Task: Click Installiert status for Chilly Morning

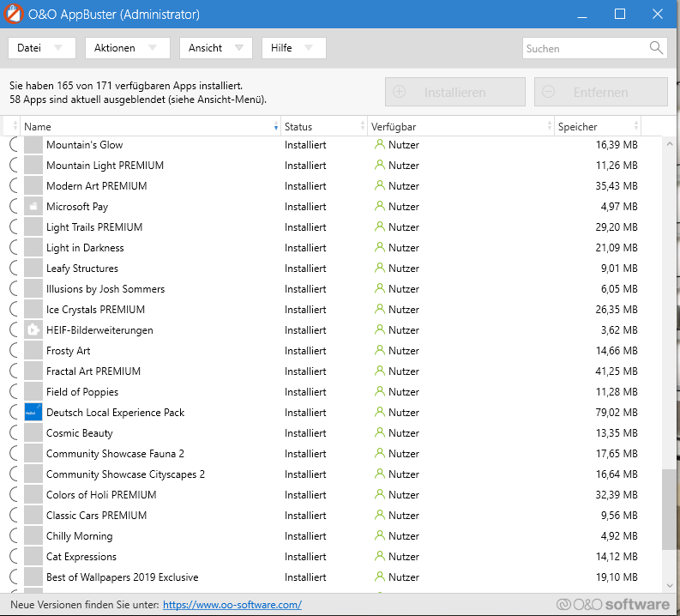Action: coord(305,536)
